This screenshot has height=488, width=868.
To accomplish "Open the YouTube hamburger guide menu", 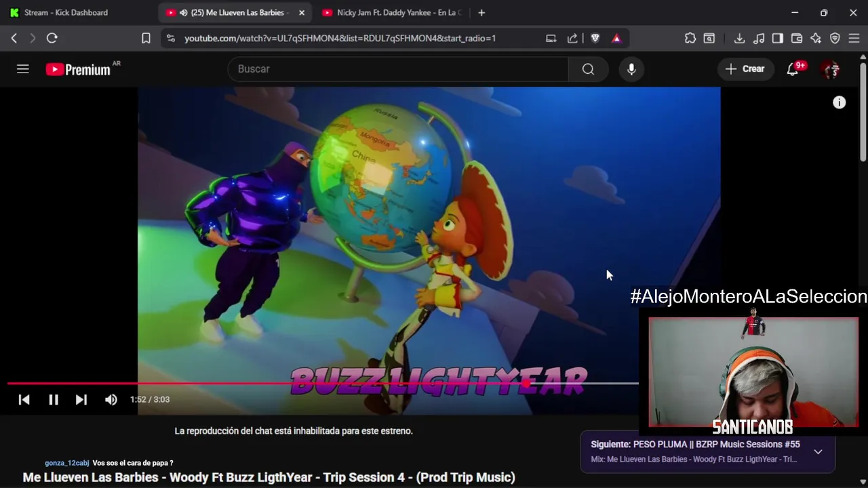I will (x=23, y=69).
